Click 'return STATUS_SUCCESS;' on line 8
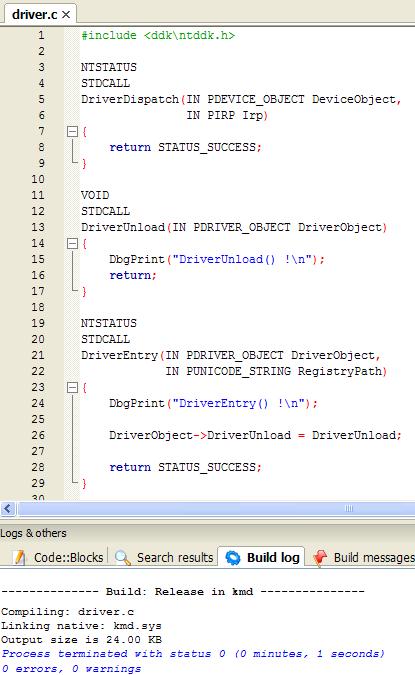The width and height of the screenshot is (415, 675). click(x=186, y=147)
